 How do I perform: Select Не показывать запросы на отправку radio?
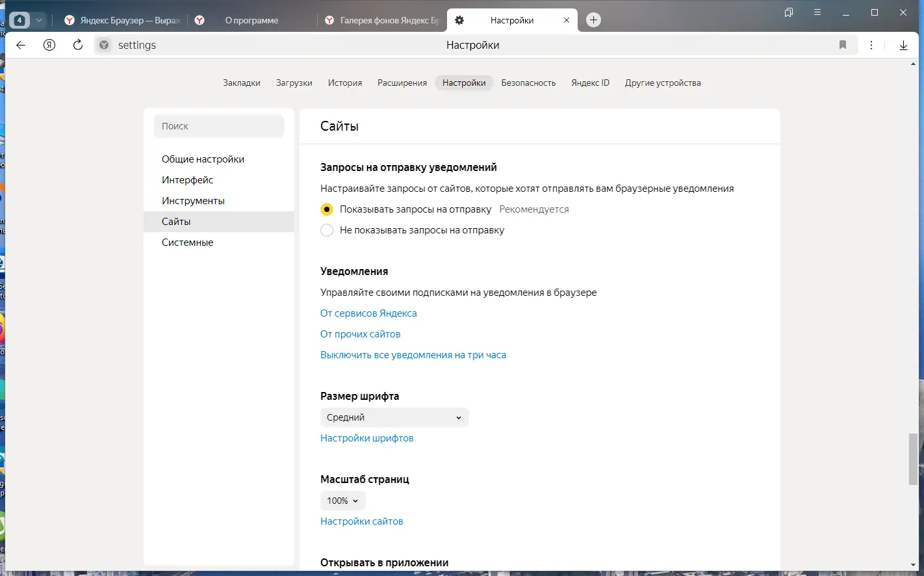pyautogui.click(x=327, y=230)
